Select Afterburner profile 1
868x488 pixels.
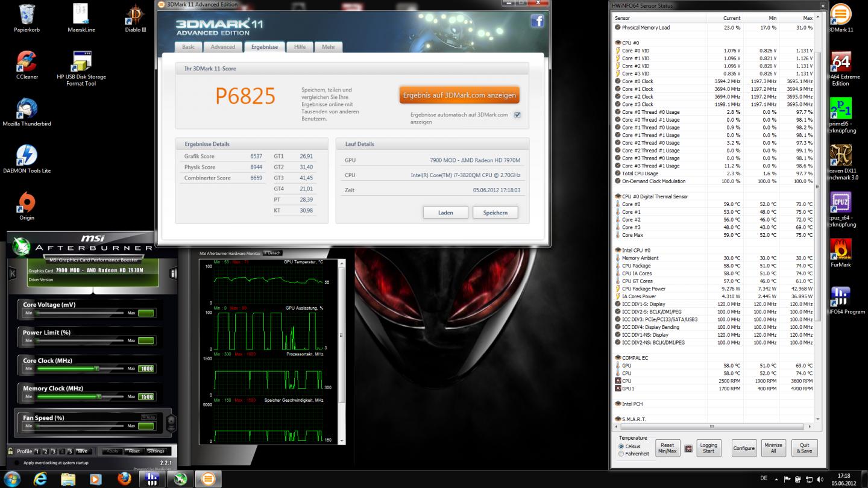coord(37,451)
